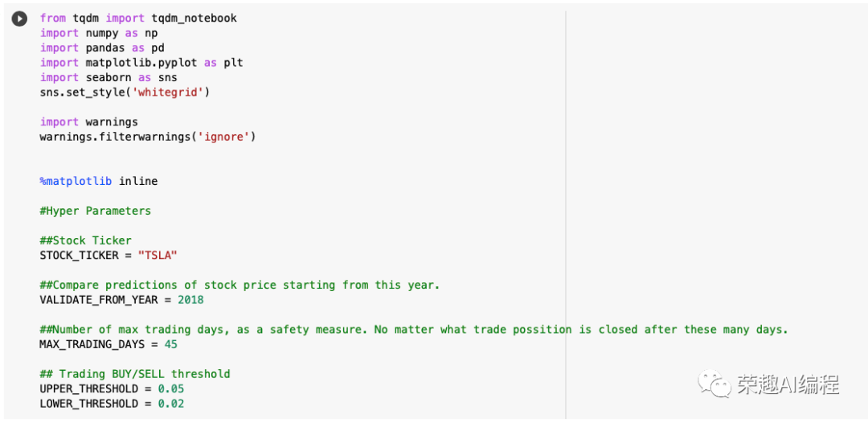Click the LOWER_THRESHOLD value 0.02
868x423 pixels.
coord(171,404)
